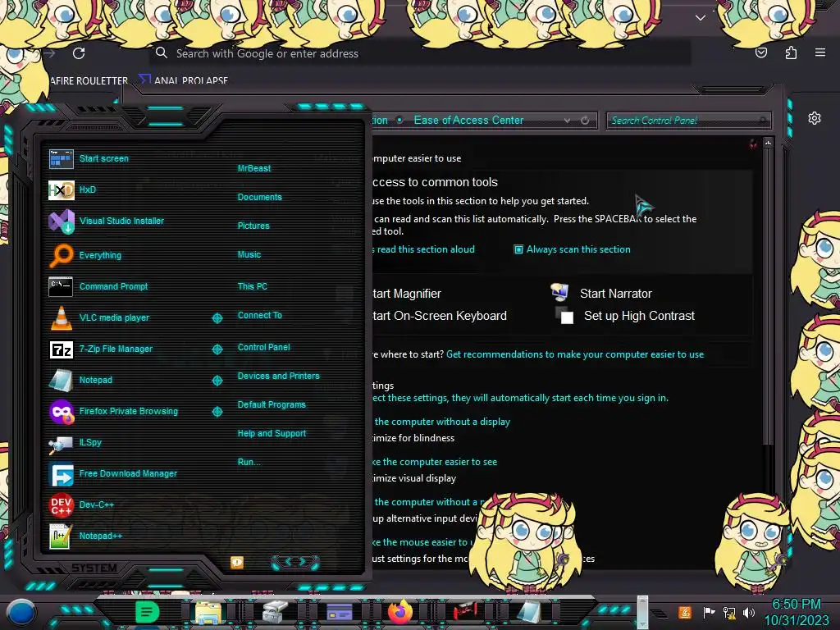Open Visual Studio Installer icon
Viewport: 840px width, 630px height.
coord(61,221)
